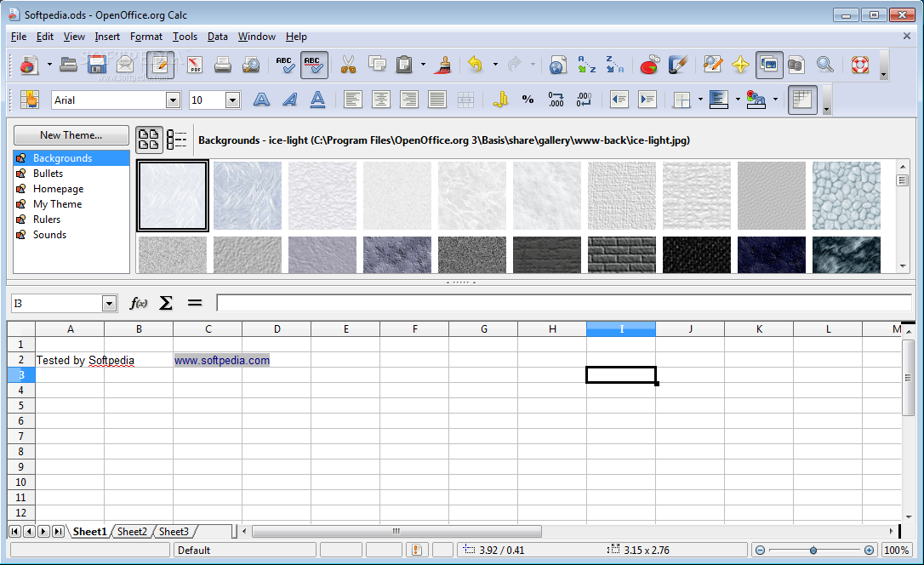
Task: Open the Borders dropdown arrow
Action: 700,100
